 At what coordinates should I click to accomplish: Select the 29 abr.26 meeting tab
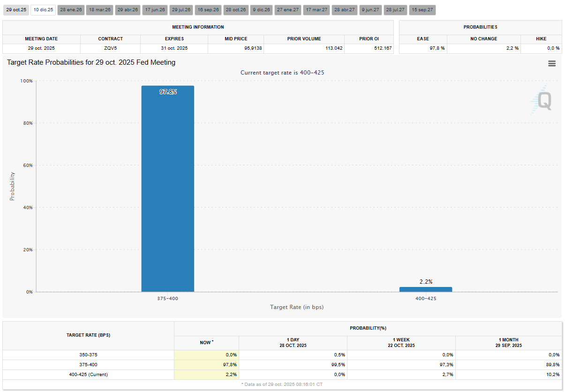128,10
